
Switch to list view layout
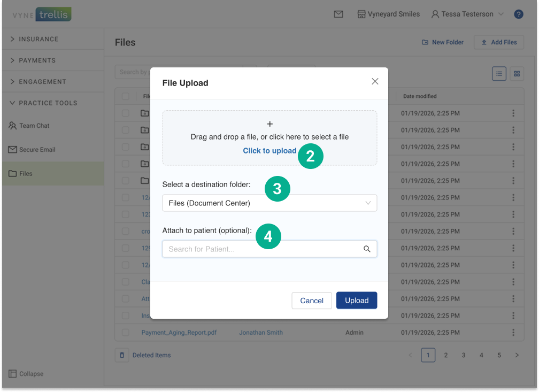(499, 74)
